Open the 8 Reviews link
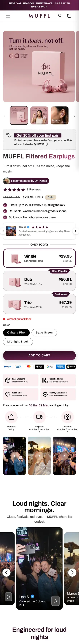The height and width of the screenshot is (644, 79). [34, 190]
